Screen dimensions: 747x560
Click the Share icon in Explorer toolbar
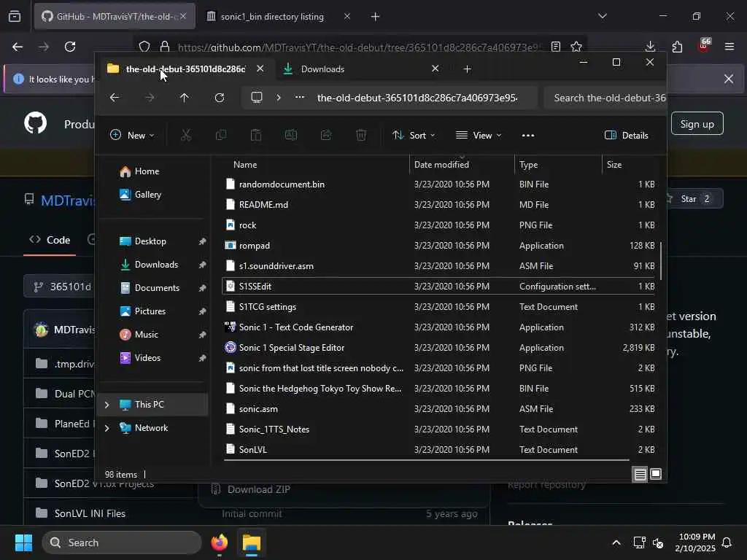tap(326, 135)
